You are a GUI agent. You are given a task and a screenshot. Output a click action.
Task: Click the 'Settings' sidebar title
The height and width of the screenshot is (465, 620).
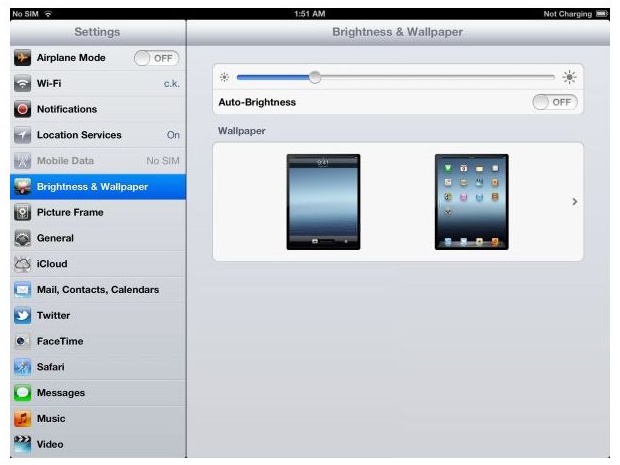point(97,32)
